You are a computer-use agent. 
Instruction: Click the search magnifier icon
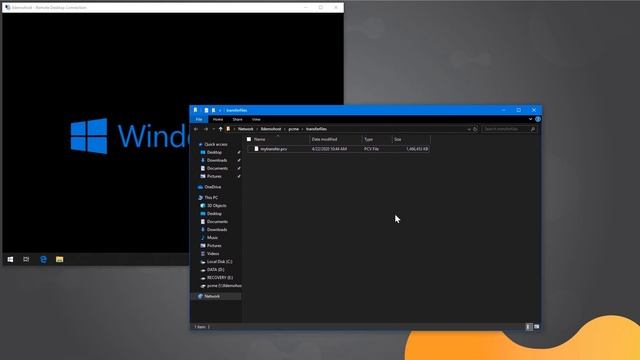tap(533, 129)
